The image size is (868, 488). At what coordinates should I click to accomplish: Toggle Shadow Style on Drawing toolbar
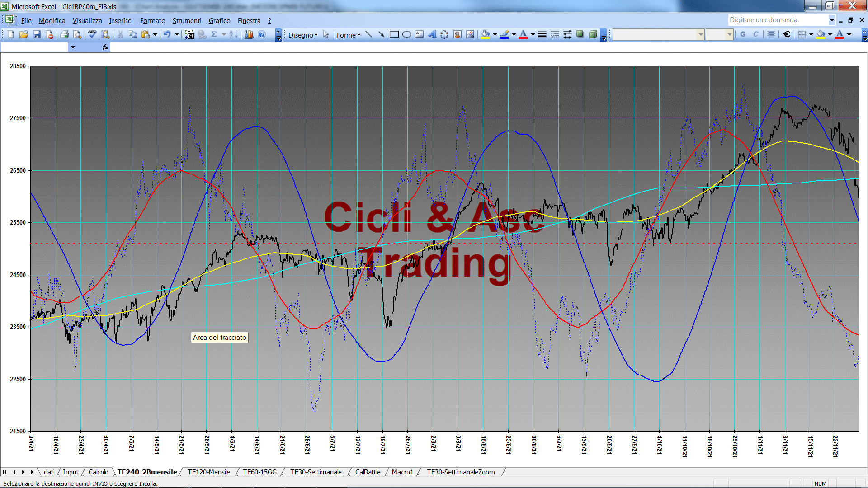[580, 34]
